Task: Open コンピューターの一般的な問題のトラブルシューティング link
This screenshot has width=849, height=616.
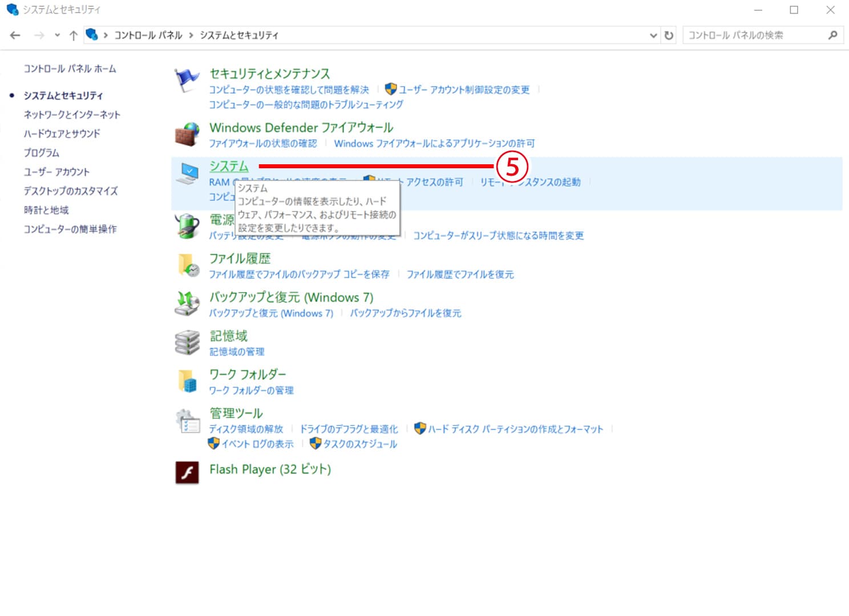Action: tap(306, 104)
